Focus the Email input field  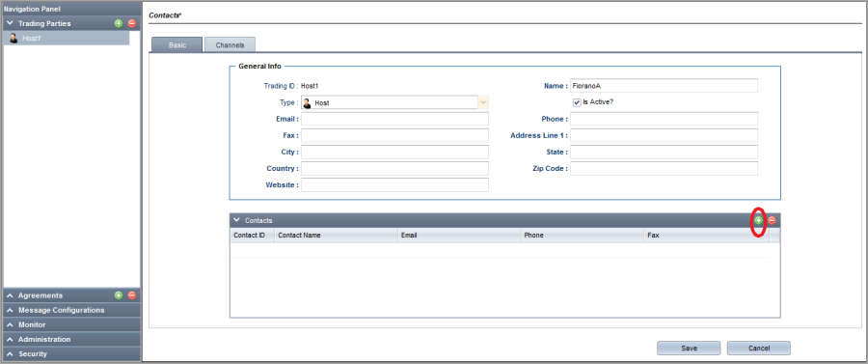point(394,119)
